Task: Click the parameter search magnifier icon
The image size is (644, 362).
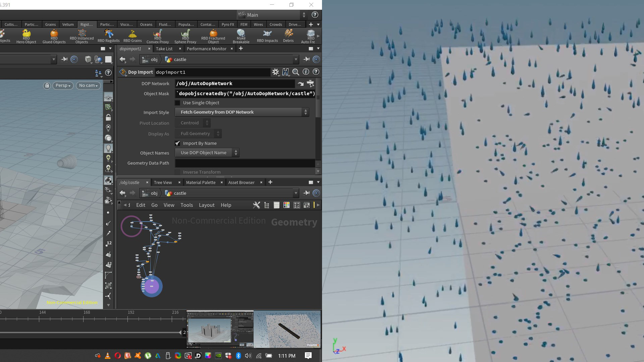Action: click(x=296, y=72)
